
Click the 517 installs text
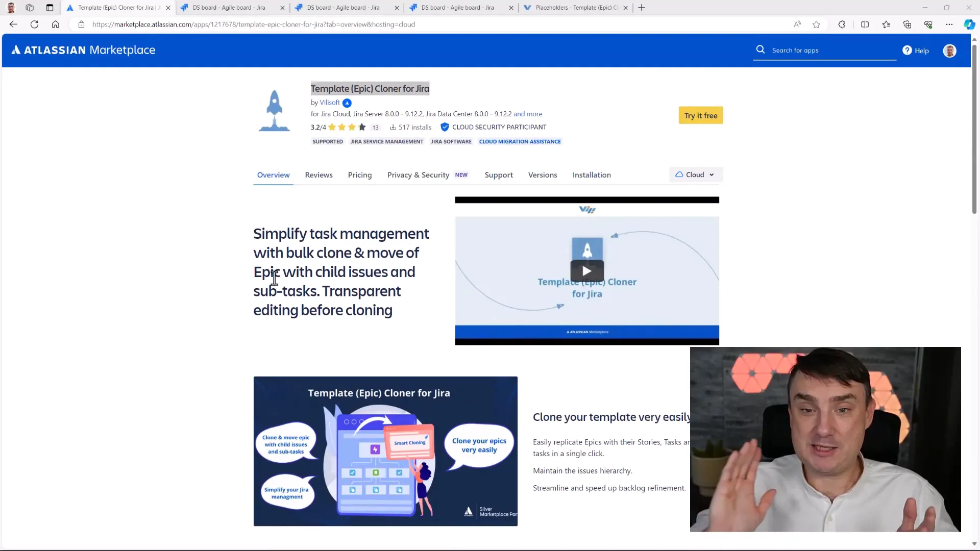point(411,128)
